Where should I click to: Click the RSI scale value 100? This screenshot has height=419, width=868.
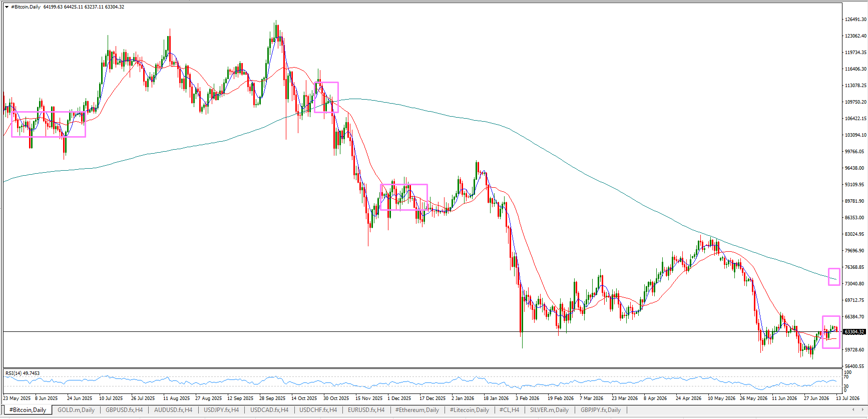click(x=847, y=372)
